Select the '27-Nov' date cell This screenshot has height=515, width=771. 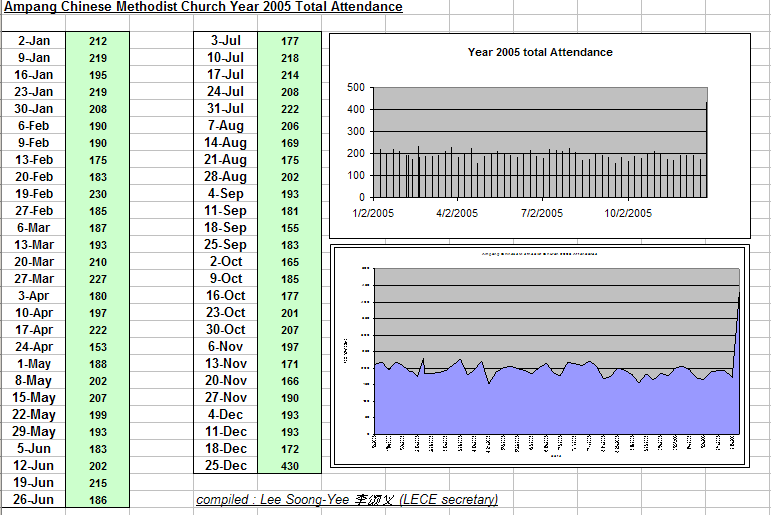coord(226,398)
